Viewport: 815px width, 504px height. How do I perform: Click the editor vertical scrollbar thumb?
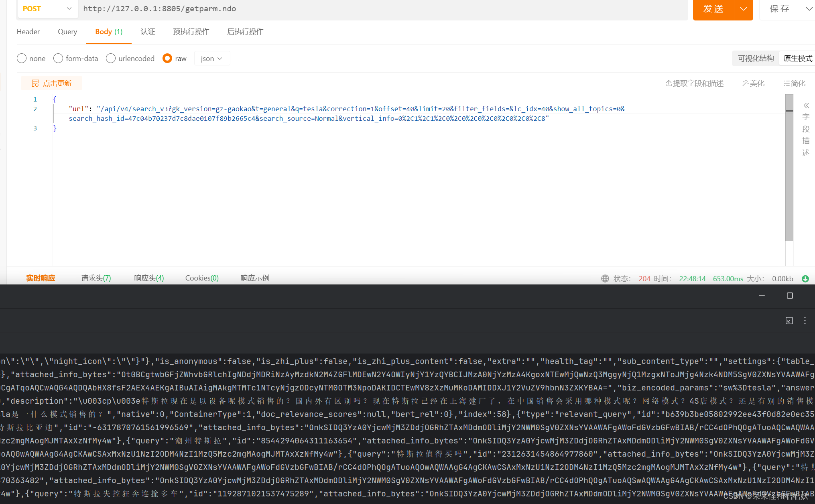click(789, 168)
